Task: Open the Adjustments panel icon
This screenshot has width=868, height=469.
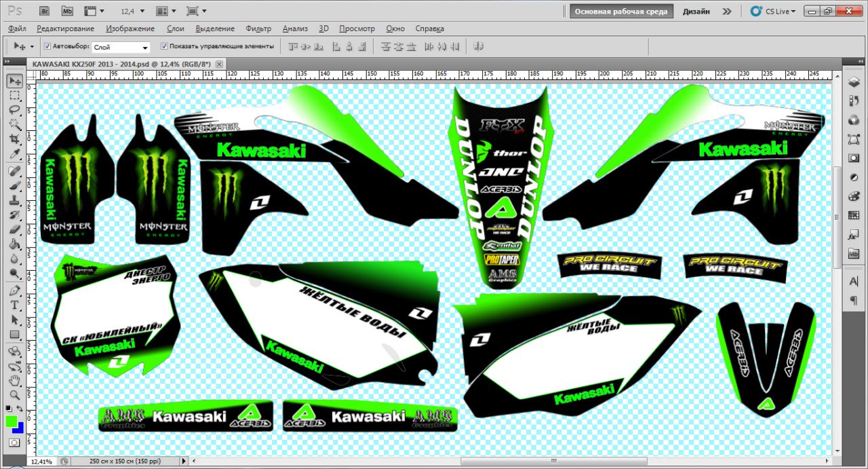Action: pyautogui.click(x=854, y=177)
